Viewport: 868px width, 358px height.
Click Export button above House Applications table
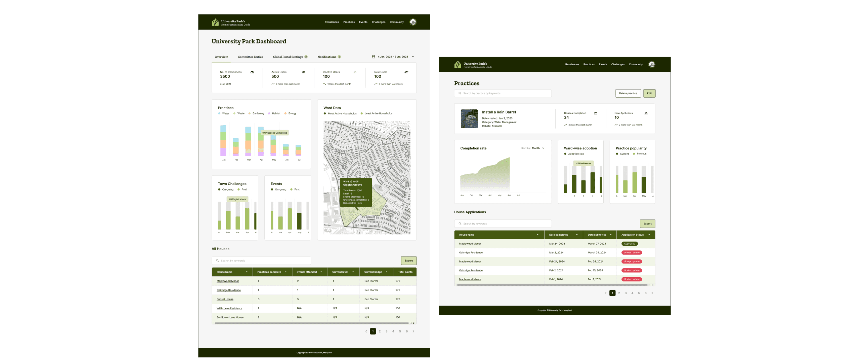click(x=647, y=224)
